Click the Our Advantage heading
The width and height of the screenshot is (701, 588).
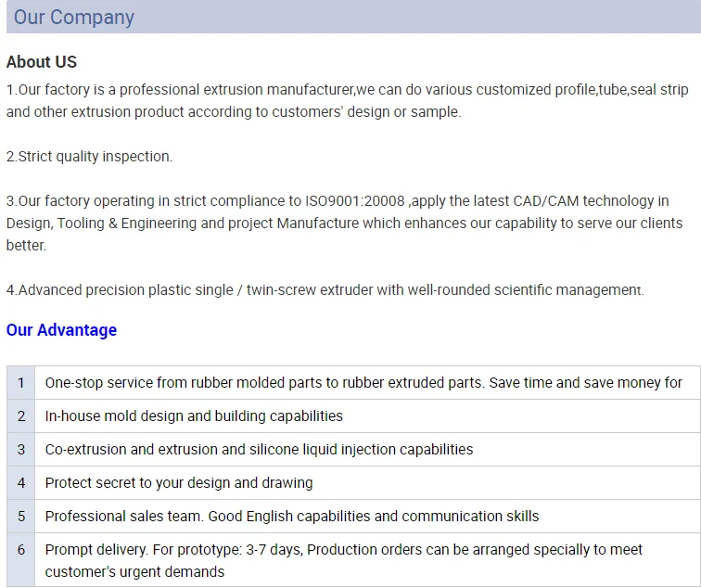click(61, 330)
